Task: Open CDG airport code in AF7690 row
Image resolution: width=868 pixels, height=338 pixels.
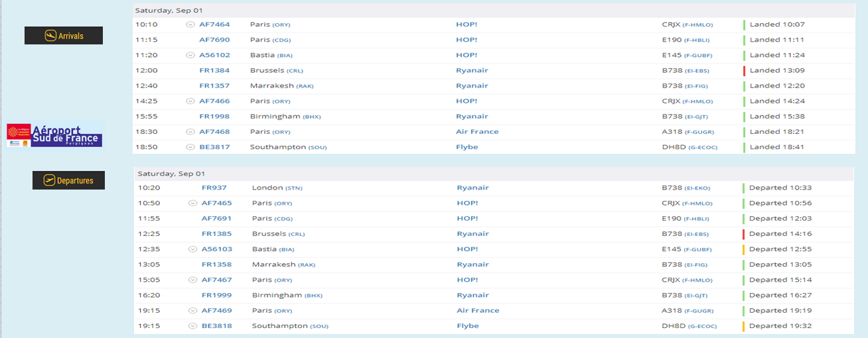Action: [282, 40]
